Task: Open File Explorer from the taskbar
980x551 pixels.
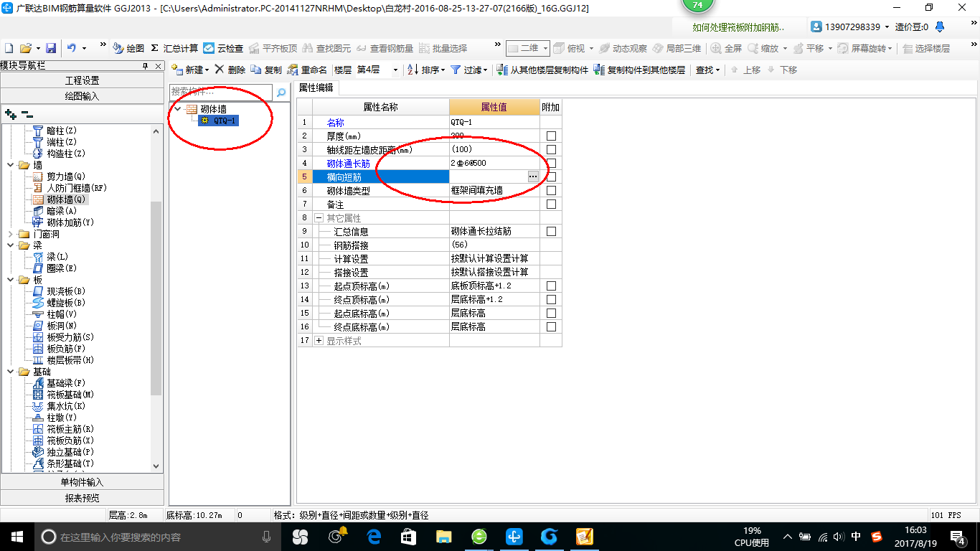Action: pyautogui.click(x=443, y=536)
